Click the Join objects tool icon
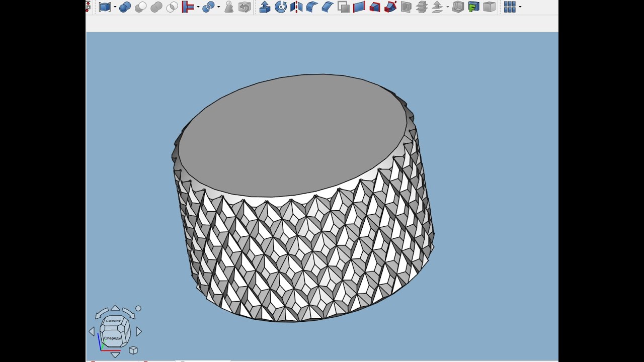The width and height of the screenshot is (644, 362). click(188, 7)
